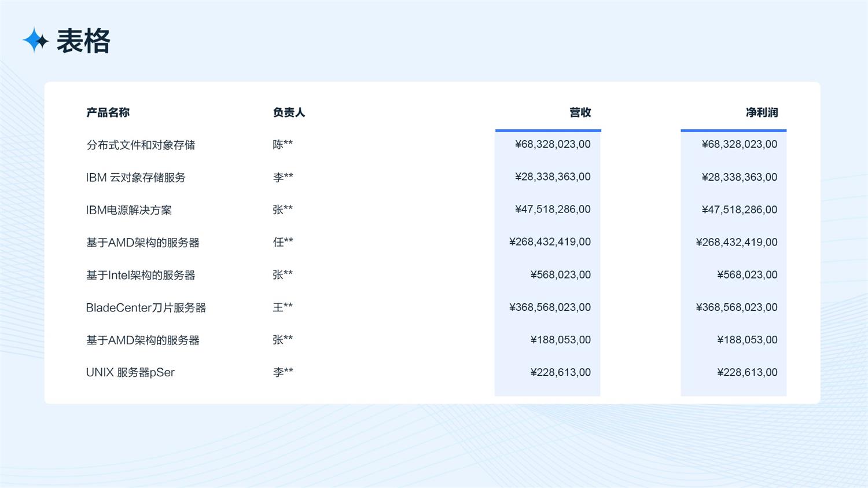Select the product name IBM 云对象存储服务
The image size is (868, 488).
136,177
